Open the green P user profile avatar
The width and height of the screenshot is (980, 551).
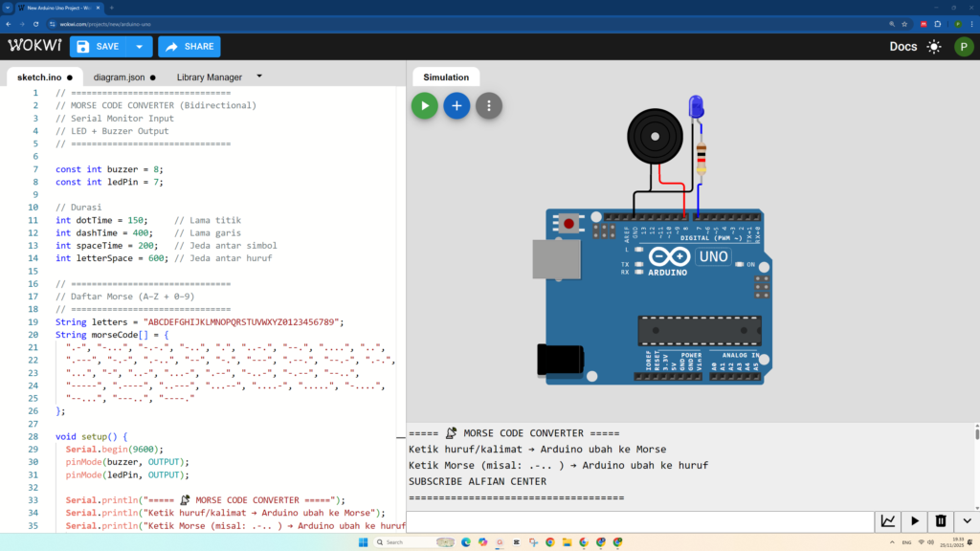[964, 47]
